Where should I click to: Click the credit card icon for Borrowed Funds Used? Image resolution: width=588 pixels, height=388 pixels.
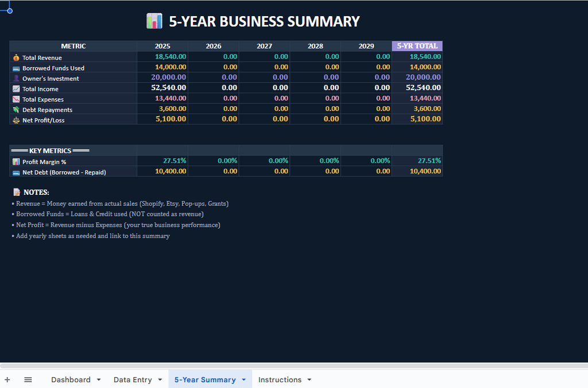click(x=16, y=68)
